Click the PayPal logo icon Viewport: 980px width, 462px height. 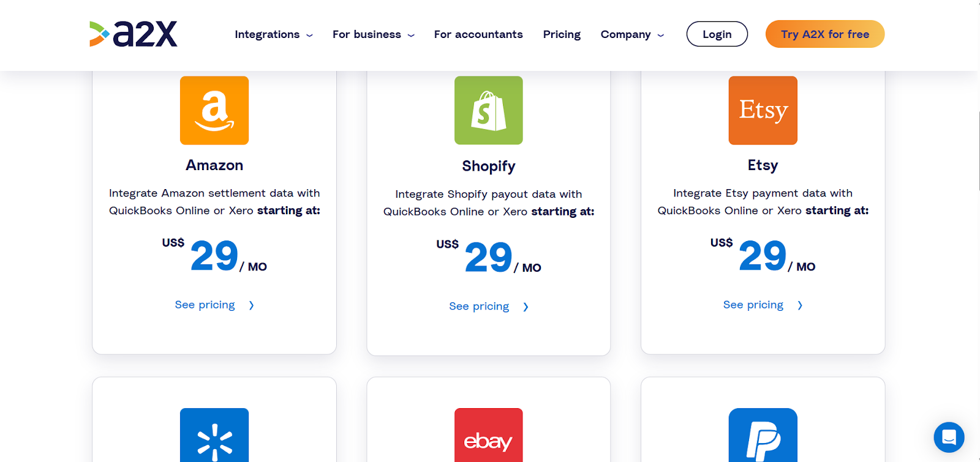tap(763, 436)
